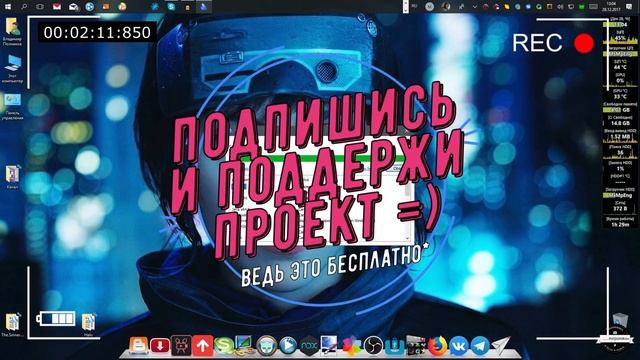The height and width of the screenshot is (360, 640).
Task: Open the Action Center notification icon
Action: [629, 7]
